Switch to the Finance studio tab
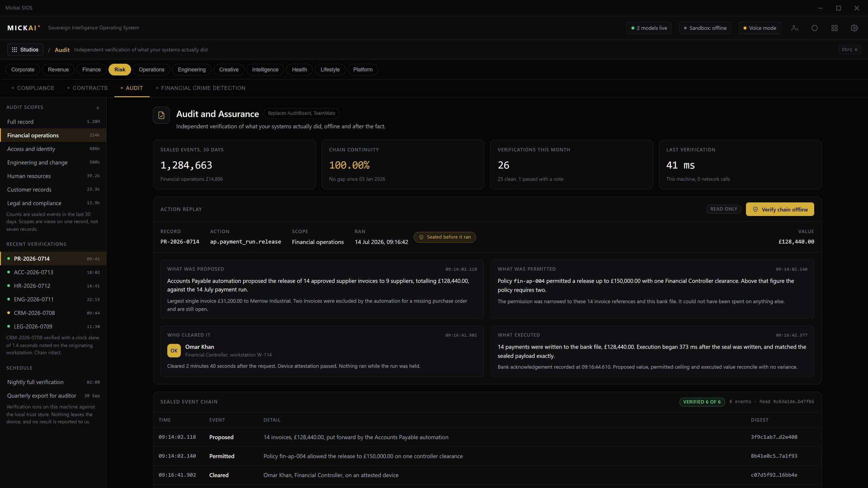 click(x=92, y=69)
